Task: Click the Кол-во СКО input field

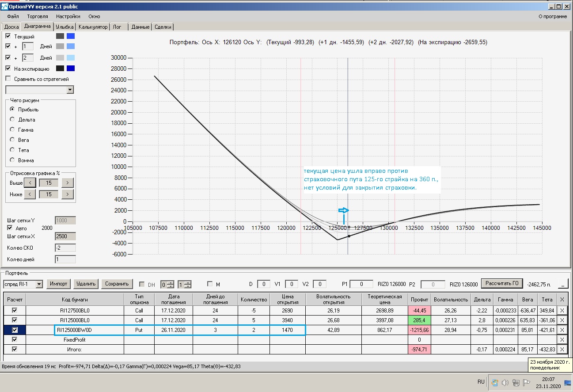Action: (65, 248)
